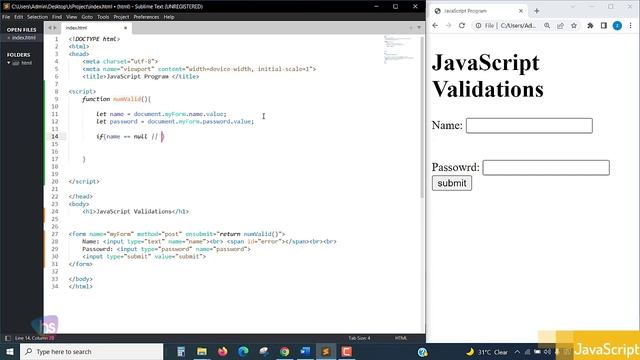Open a new Chrome tab with plus
This screenshot has height=360, width=640.
pos(537,11)
